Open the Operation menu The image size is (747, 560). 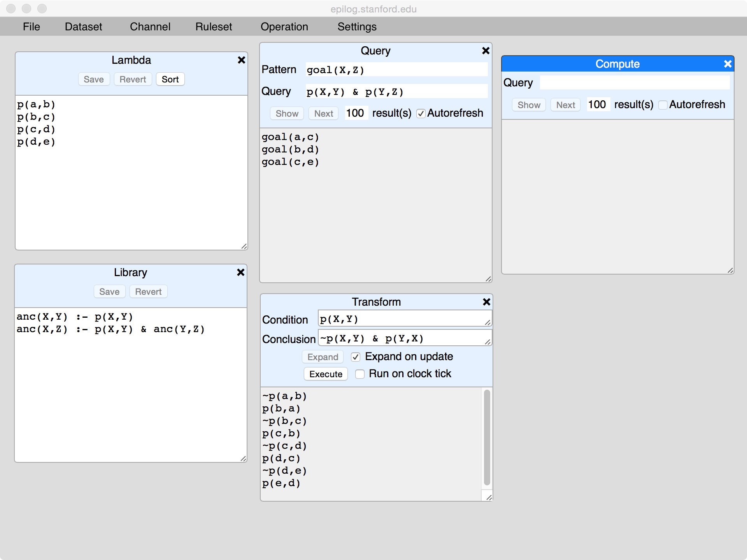click(284, 26)
